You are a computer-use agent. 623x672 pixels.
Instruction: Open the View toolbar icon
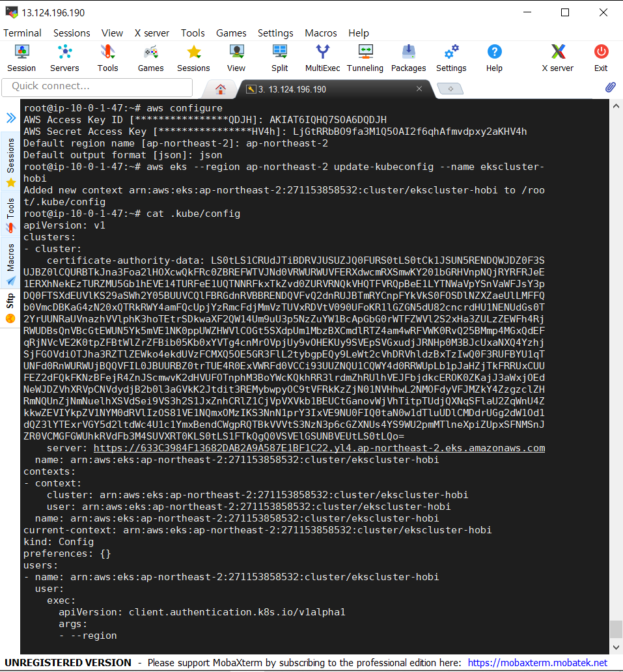pos(236,59)
